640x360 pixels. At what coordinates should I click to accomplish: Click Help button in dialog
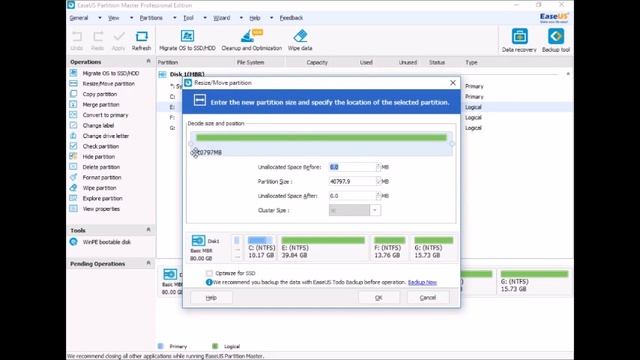point(211,298)
